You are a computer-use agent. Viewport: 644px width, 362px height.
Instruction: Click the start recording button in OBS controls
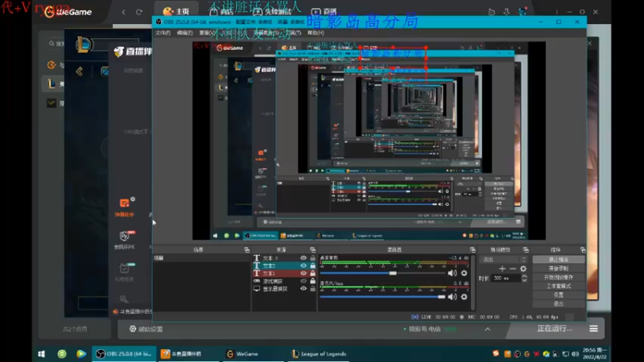tap(559, 269)
